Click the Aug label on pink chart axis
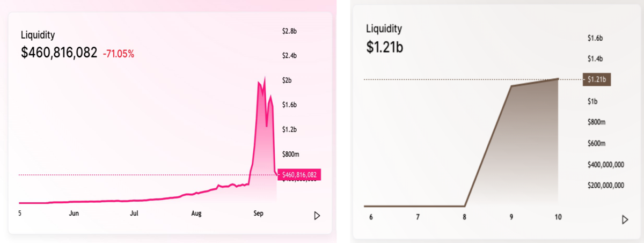Image resolution: width=644 pixels, height=243 pixels. click(x=196, y=213)
